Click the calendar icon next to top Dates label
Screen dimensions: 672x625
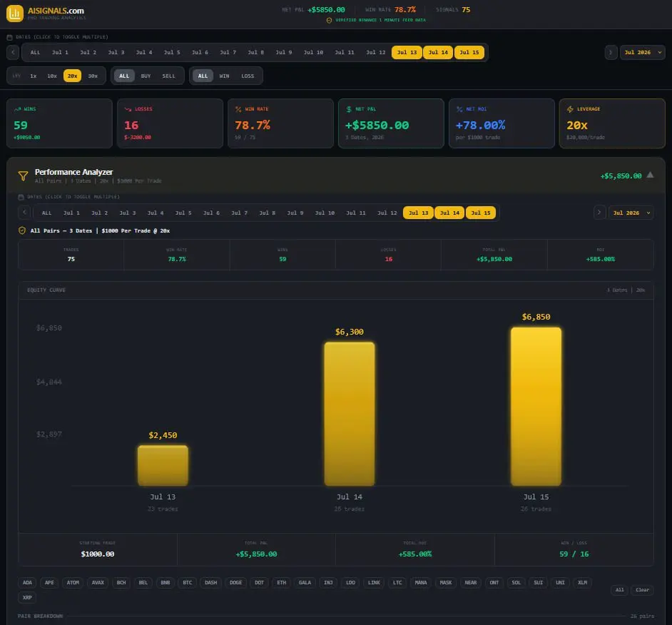tap(9, 37)
